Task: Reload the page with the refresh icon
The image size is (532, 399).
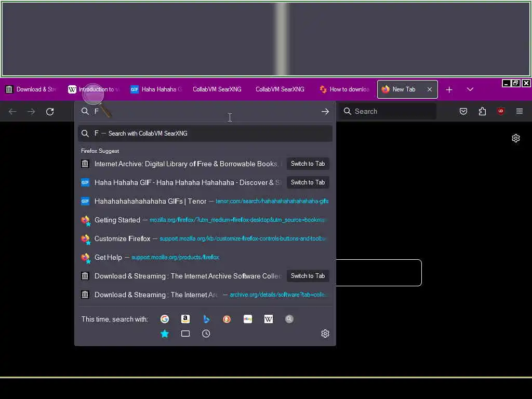Action: tap(50, 112)
